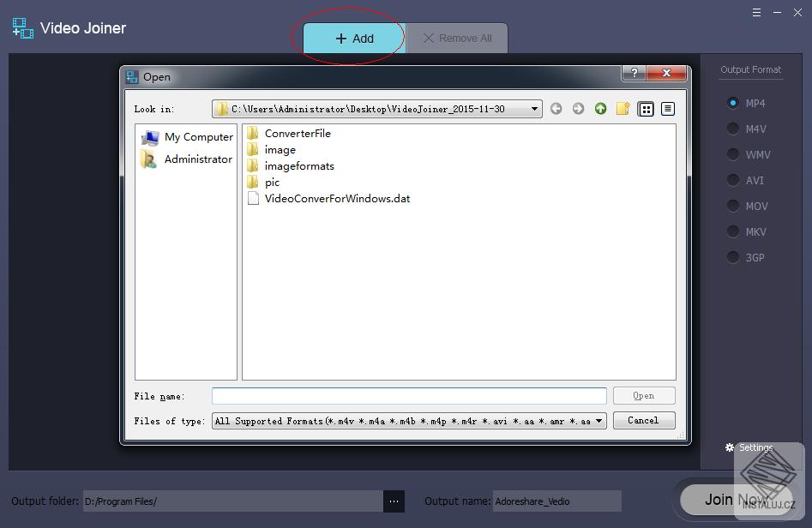812x528 pixels.
Task: Cancel the Open dialog
Action: click(x=644, y=420)
